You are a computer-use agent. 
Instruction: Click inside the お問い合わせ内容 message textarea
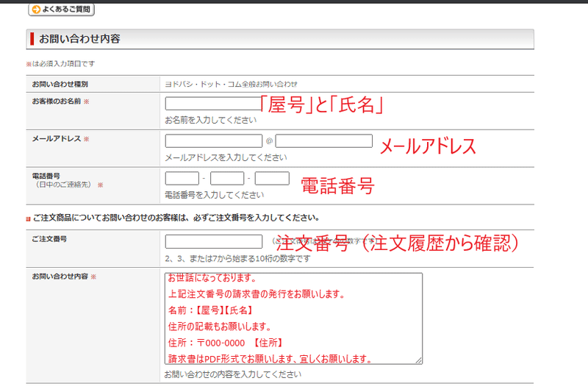coord(293,318)
